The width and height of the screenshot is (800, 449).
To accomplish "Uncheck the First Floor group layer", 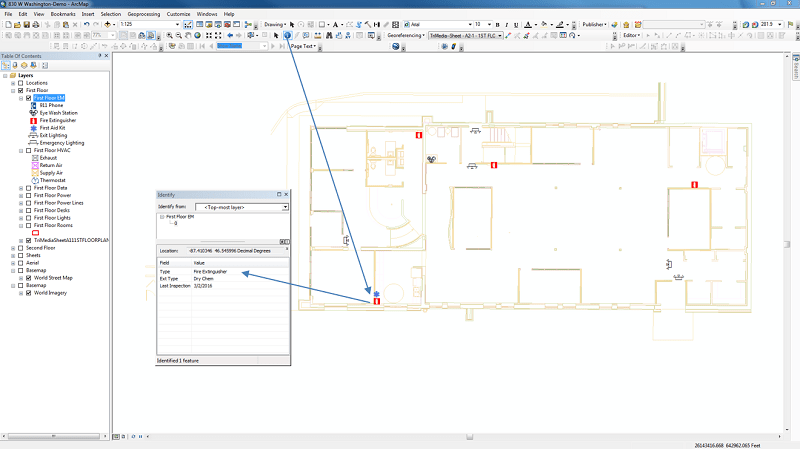I will [x=20, y=90].
